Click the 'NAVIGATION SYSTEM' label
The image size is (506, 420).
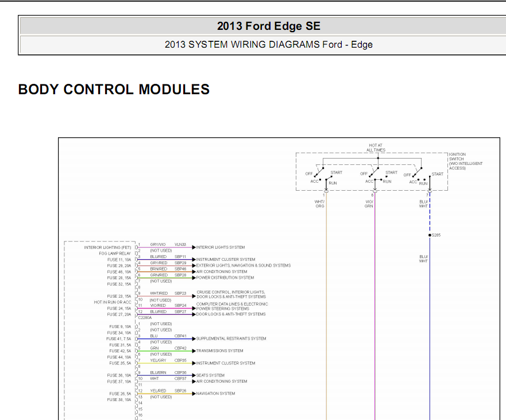pyautogui.click(x=215, y=394)
